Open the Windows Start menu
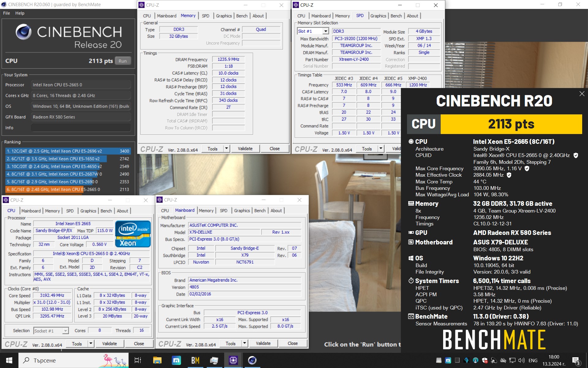The image size is (588, 368). click(x=9, y=360)
